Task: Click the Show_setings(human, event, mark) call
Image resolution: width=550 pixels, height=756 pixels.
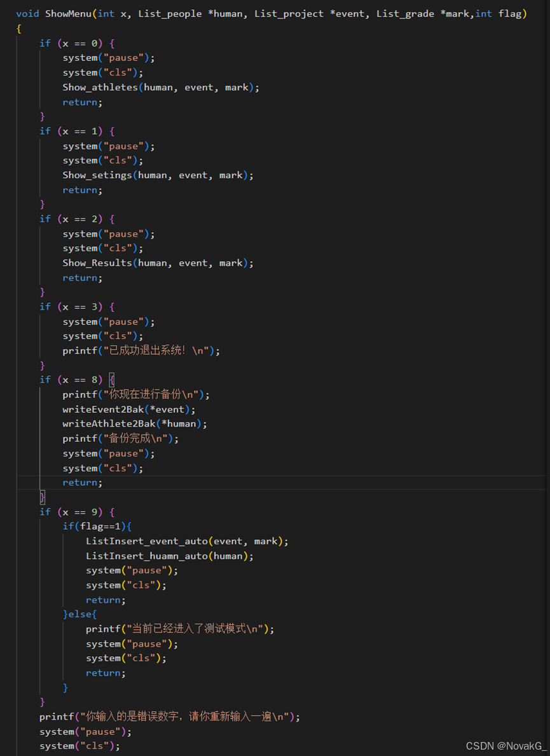Action: 158,175
